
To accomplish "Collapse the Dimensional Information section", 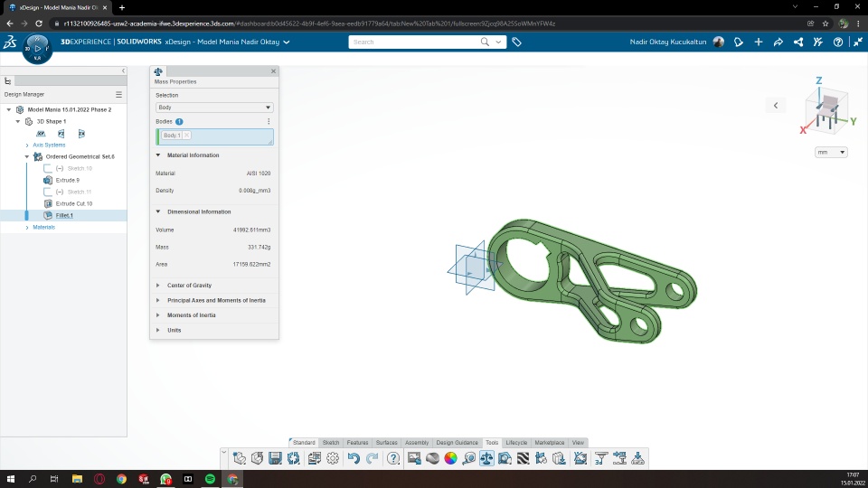I will pos(157,211).
